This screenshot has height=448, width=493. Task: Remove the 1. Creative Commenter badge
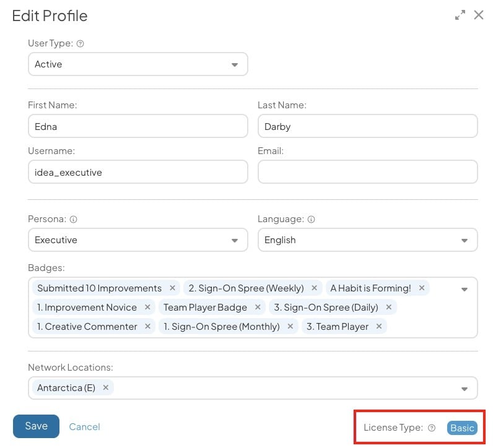click(x=147, y=327)
